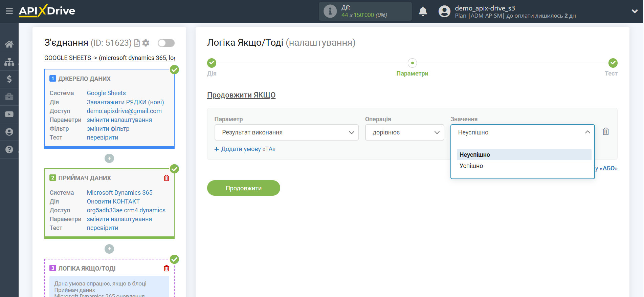The height and width of the screenshot is (297, 644).
Task: Click the ДЖЕРЕЛО ДАНИХ block header
Action: (84, 79)
